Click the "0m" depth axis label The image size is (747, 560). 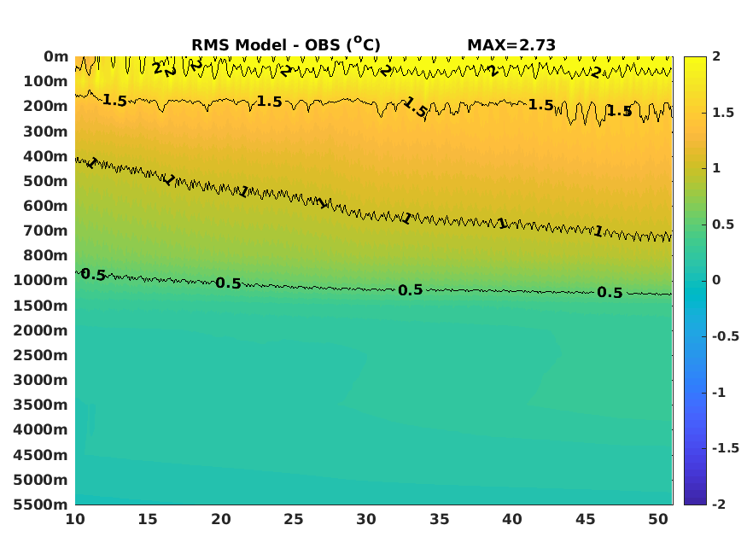click(56, 56)
